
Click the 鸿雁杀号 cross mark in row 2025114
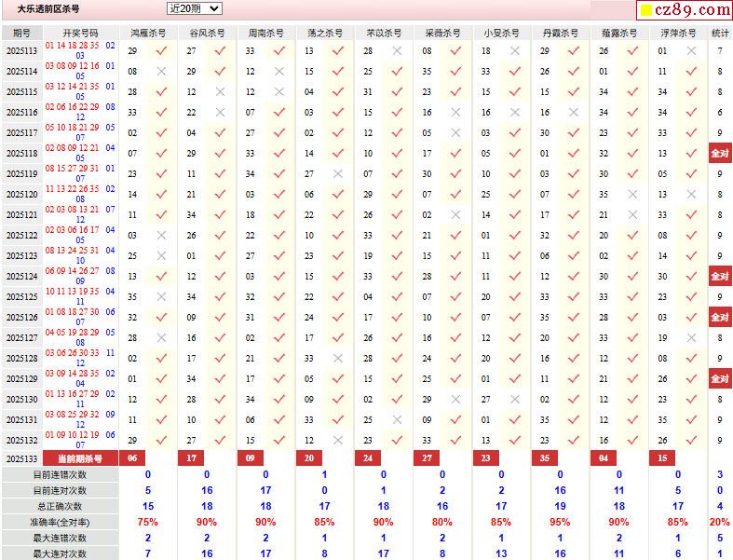coord(162,72)
